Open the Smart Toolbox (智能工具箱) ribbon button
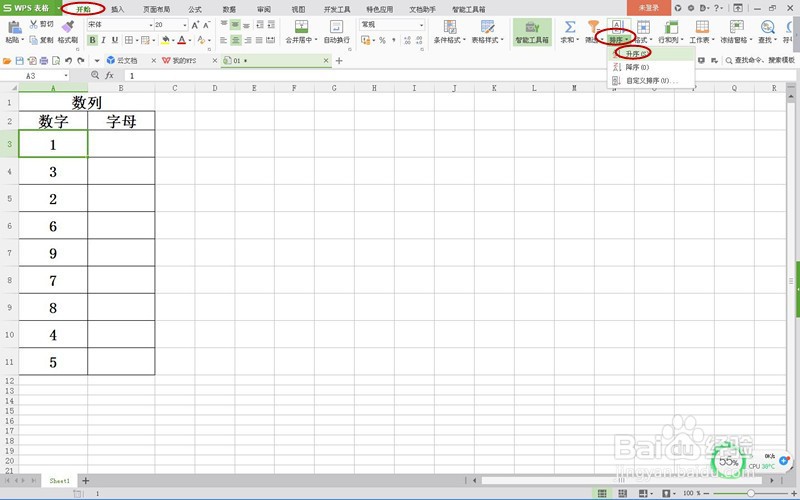Screen dimensions: 800x500 point(532,32)
